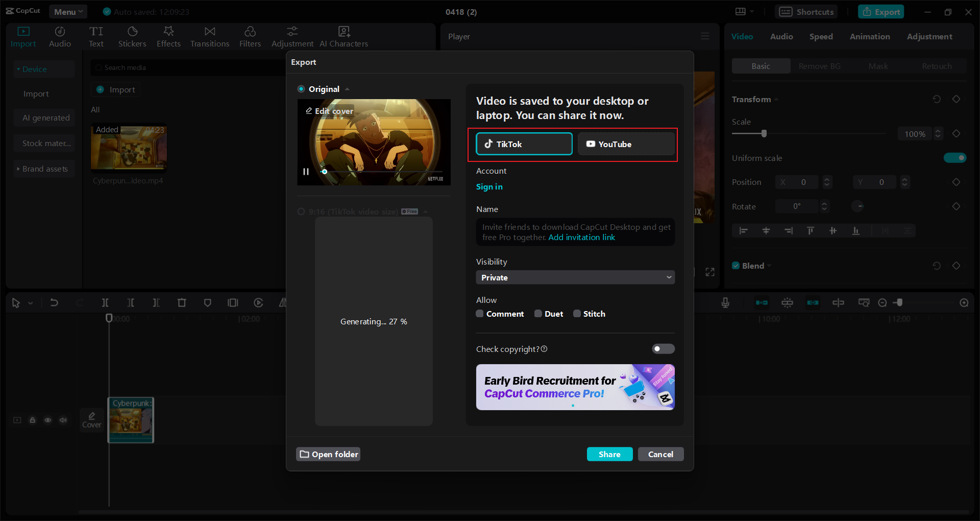Viewport: 980px width, 521px height.
Task: Open the Shortcuts panel
Action: tap(806, 12)
